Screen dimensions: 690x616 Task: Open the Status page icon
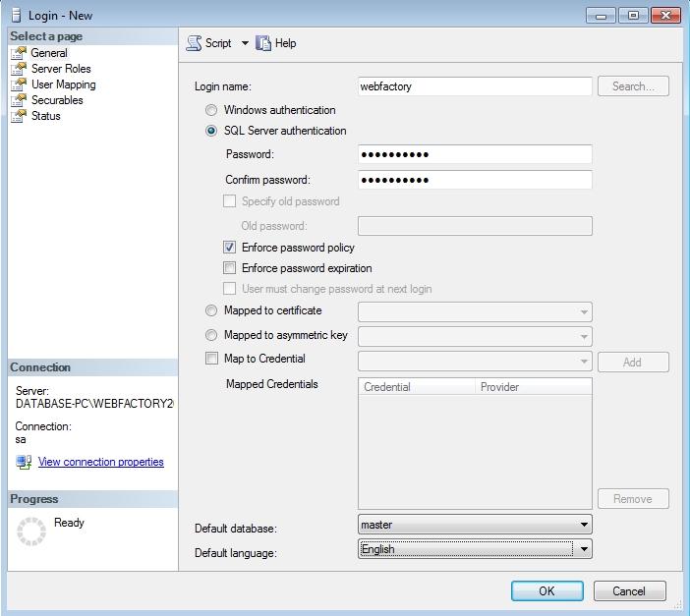[x=19, y=116]
